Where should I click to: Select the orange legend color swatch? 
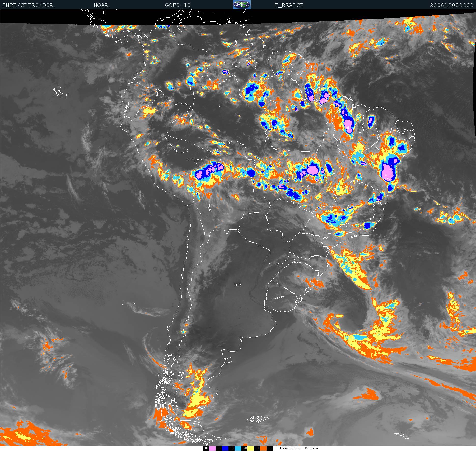point(263,448)
